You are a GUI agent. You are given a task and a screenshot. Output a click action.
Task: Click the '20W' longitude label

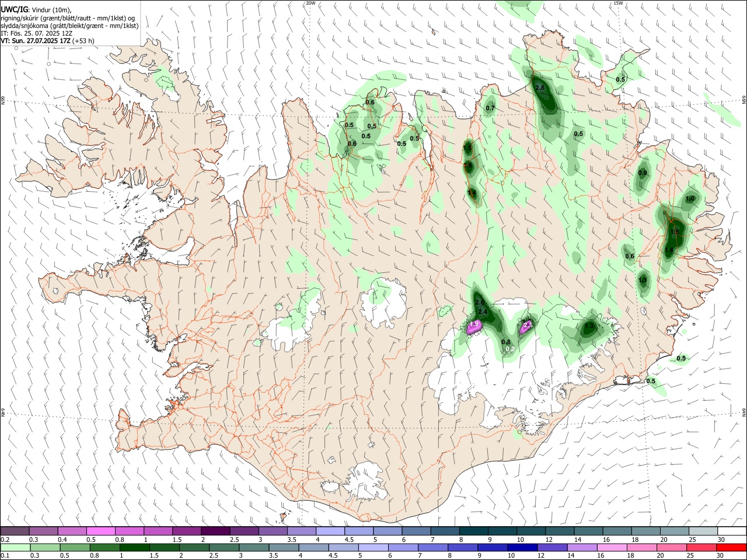pyautogui.click(x=310, y=3)
